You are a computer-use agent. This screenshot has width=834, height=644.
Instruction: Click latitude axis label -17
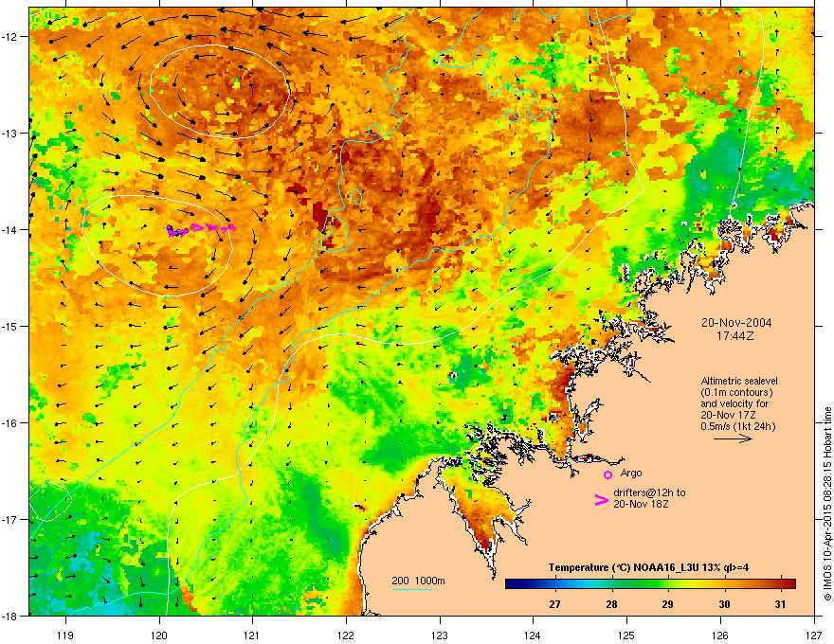click(9, 519)
